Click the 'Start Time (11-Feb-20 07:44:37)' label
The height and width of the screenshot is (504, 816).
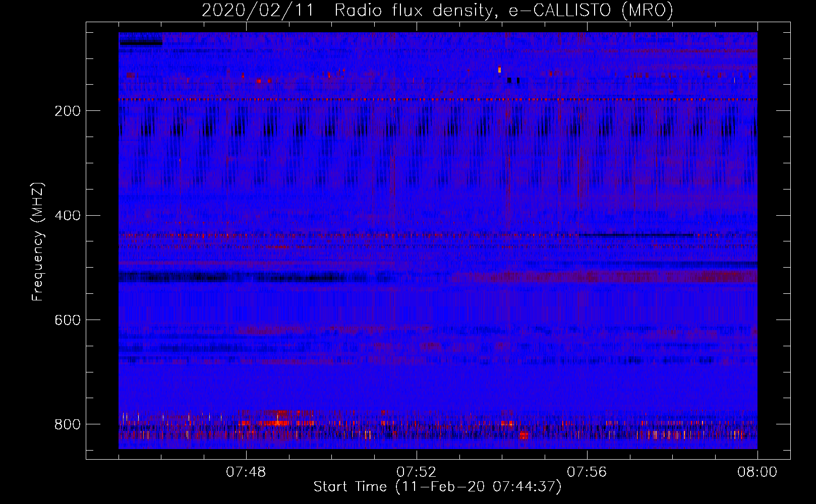point(437,487)
